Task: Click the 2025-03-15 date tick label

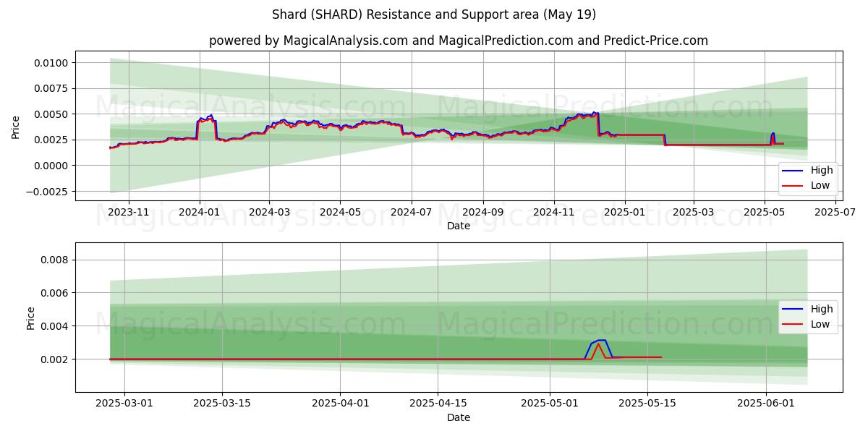Action: [x=221, y=404]
